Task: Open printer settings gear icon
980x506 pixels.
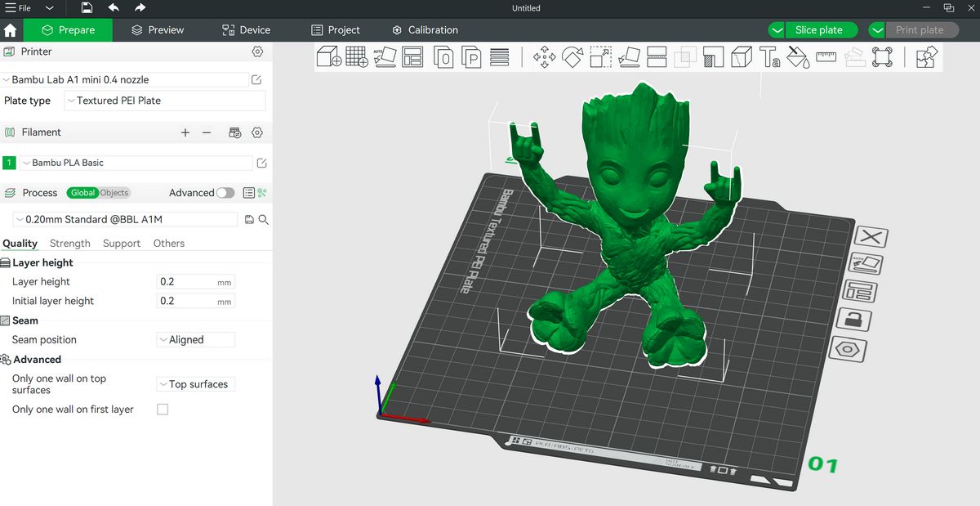Action: tap(257, 51)
